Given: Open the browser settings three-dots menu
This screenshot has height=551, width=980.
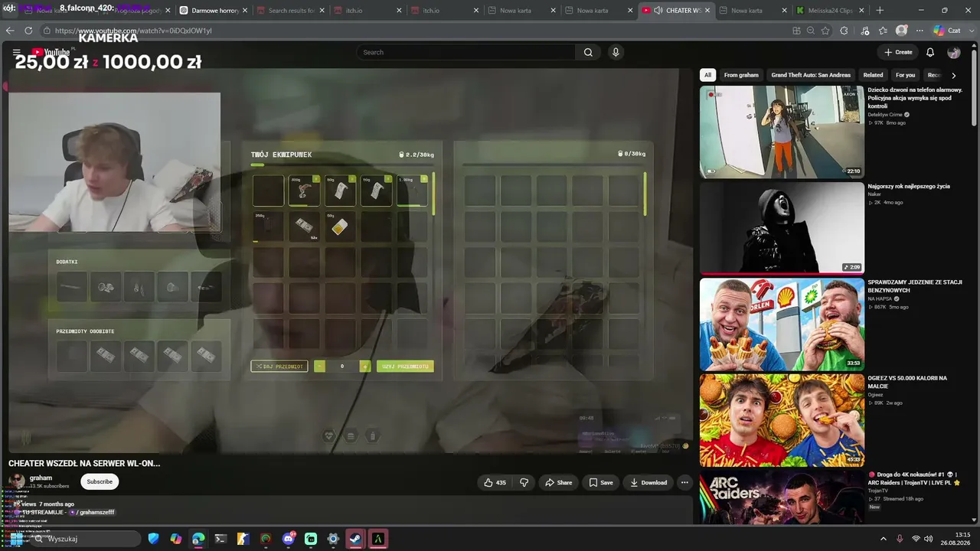Looking at the screenshot, I should point(919,31).
